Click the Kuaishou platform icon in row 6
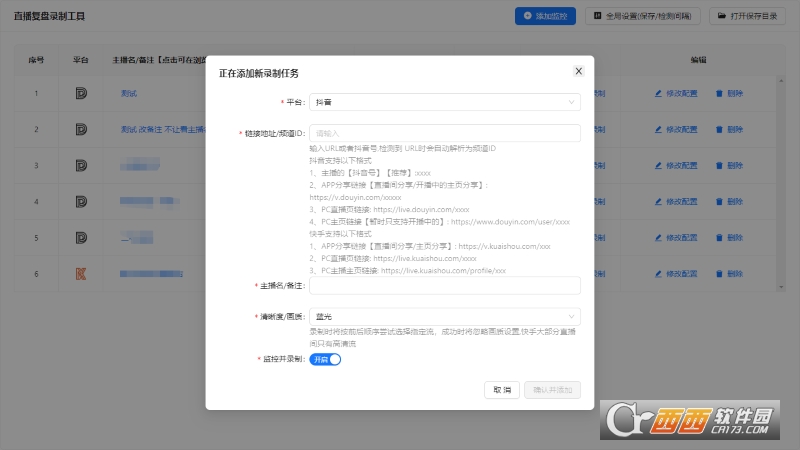 click(81, 274)
